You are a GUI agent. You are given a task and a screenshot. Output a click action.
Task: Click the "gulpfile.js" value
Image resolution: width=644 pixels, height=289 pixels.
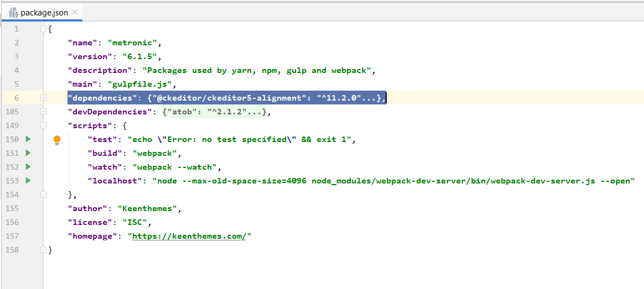pyautogui.click(x=139, y=84)
